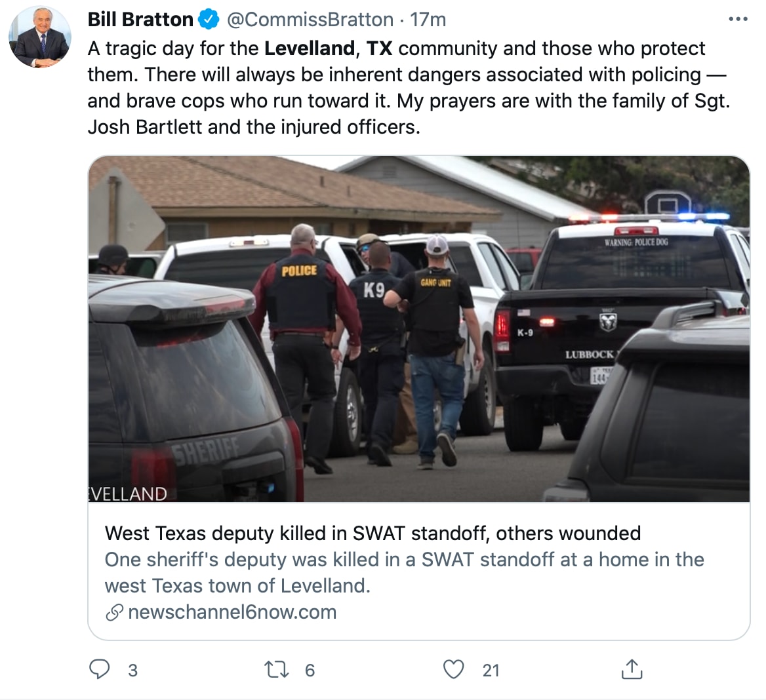Click the bold TX keyword in tweet
The image size is (766, 700).
pyautogui.click(x=380, y=49)
